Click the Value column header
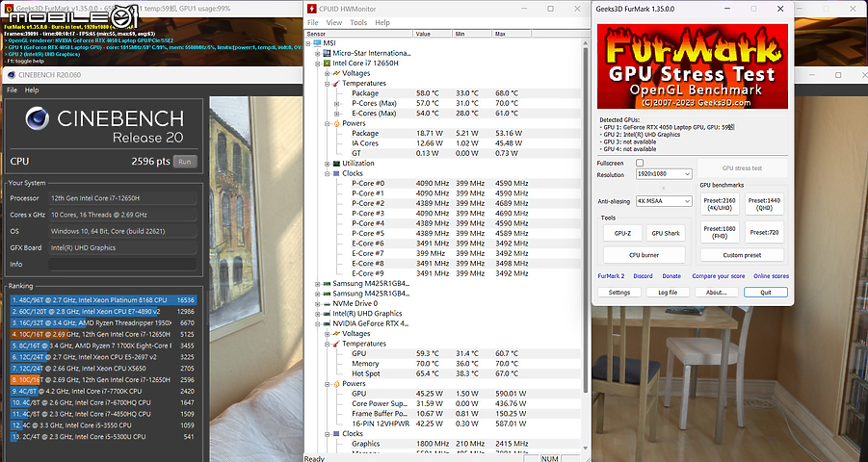The height and width of the screenshot is (462, 868). click(433, 34)
